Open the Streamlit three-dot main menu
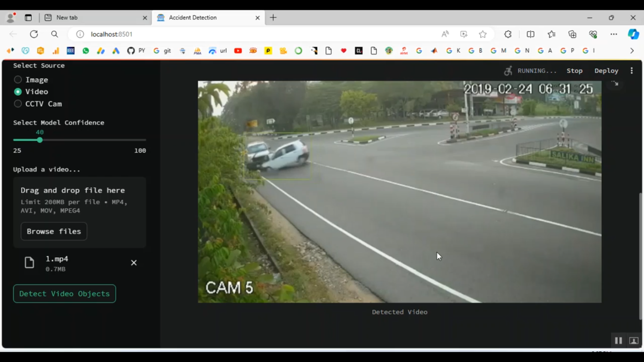Viewport: 644px width, 362px height. pos(632,71)
